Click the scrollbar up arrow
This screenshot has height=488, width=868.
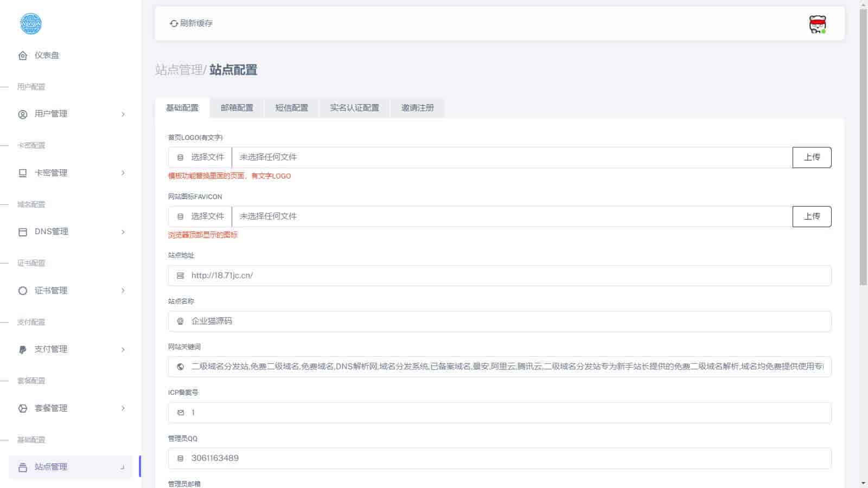pyautogui.click(x=863, y=4)
